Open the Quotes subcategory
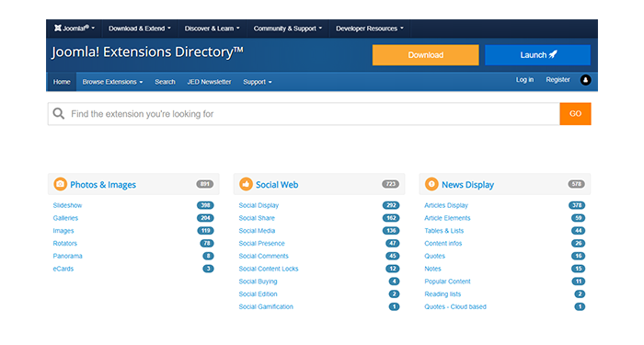 [x=434, y=256]
